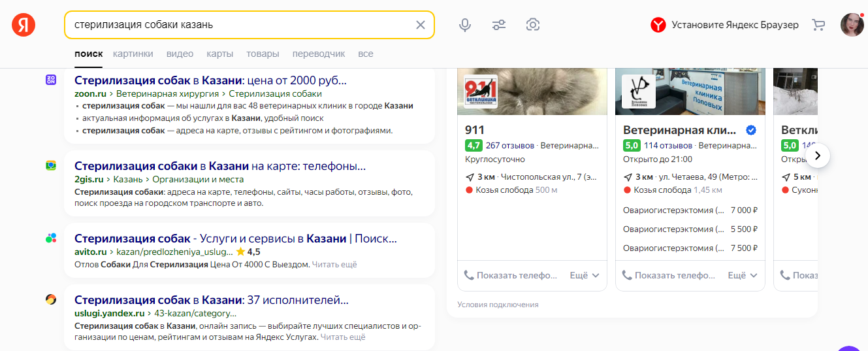Screen dimensions: 868x351
Task: Open the user profile avatar
Action: (852, 25)
